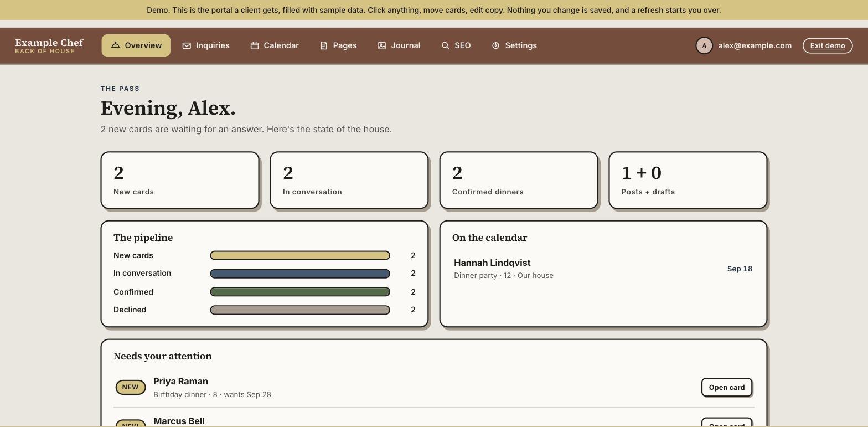Click the Inquiries envelope icon
Screen dimensions: 868x427
[x=187, y=45]
